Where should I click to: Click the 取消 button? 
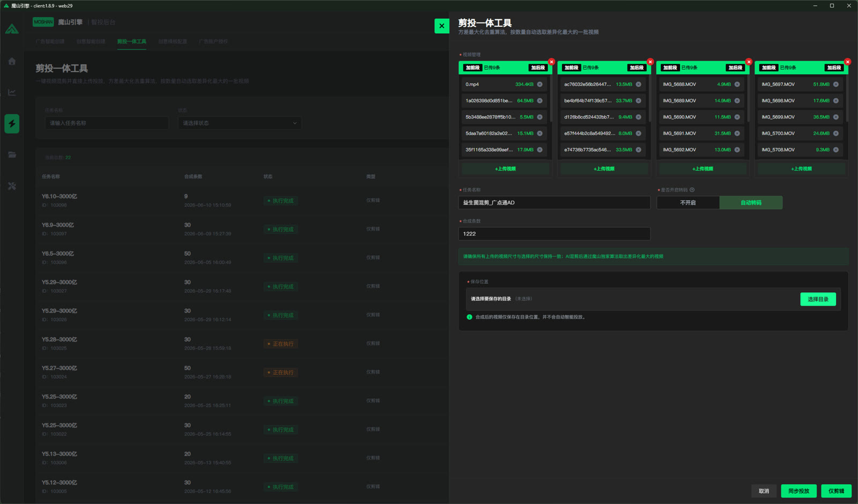point(764,491)
